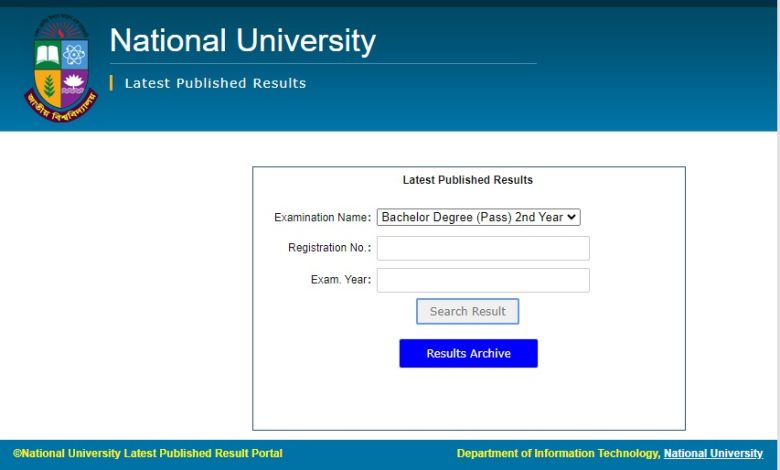Click the atom symbol in the crest
Image resolution: width=780 pixels, height=470 pixels.
(x=74, y=56)
